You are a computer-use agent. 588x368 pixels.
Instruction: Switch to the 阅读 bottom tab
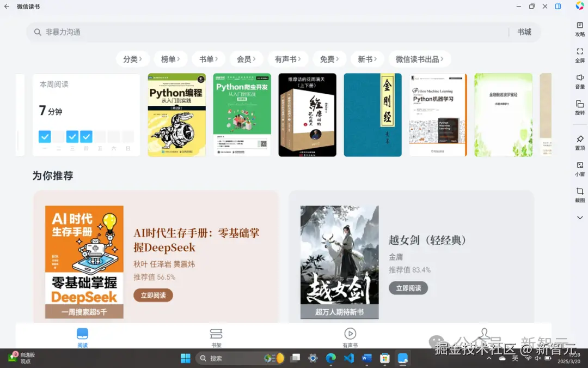83,337
